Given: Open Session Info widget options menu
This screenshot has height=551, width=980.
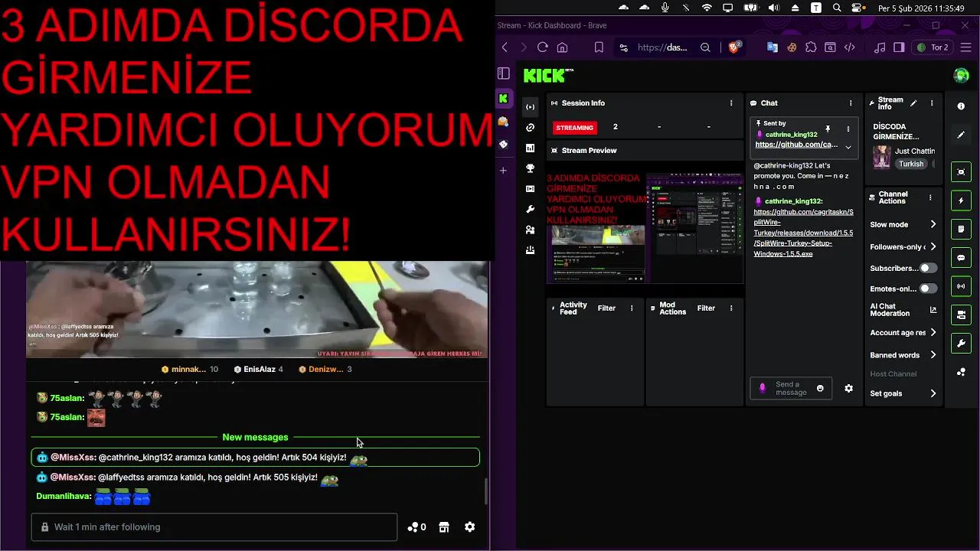Looking at the screenshot, I should click(731, 103).
